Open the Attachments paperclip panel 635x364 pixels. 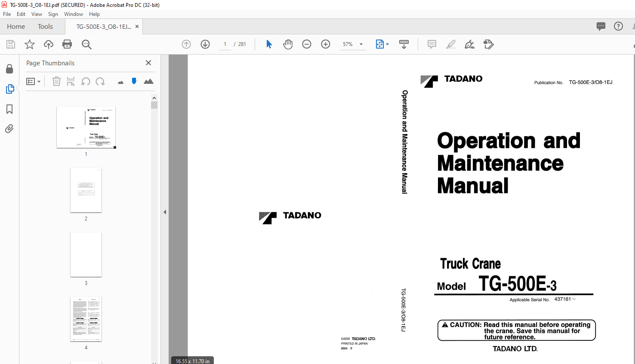pyautogui.click(x=9, y=128)
